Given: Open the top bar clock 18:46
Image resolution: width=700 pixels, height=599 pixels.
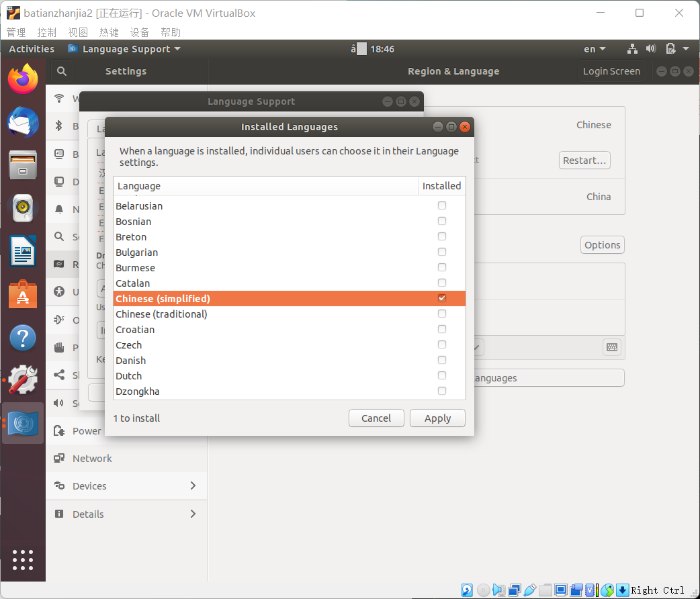Looking at the screenshot, I should click(x=382, y=49).
